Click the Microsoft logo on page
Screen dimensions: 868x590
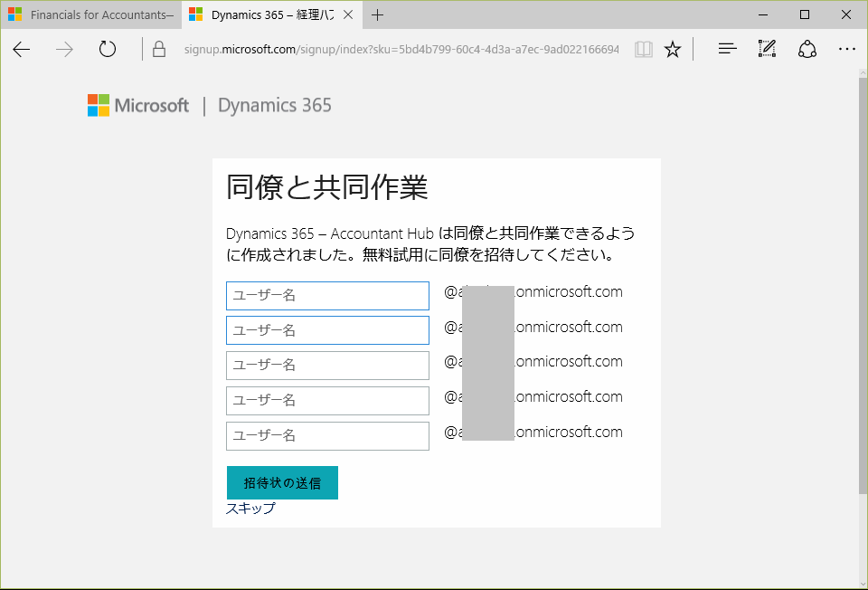click(137, 105)
